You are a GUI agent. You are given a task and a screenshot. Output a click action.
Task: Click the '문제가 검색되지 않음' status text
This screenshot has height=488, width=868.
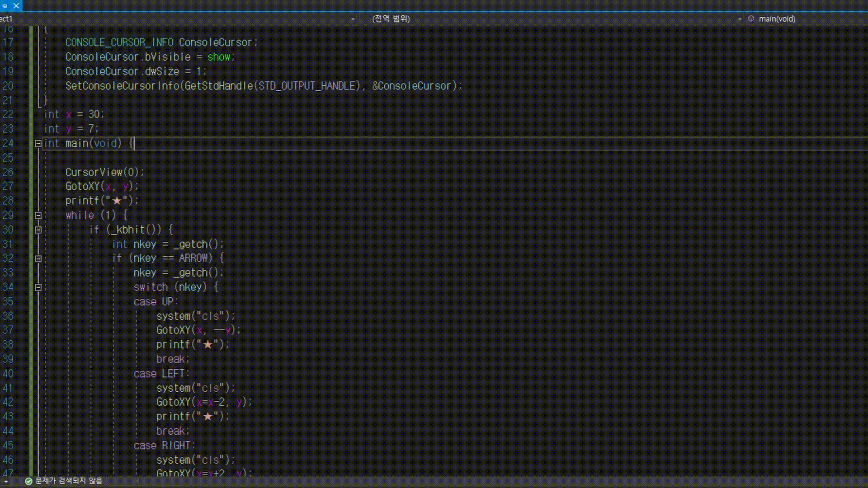pos(69,481)
